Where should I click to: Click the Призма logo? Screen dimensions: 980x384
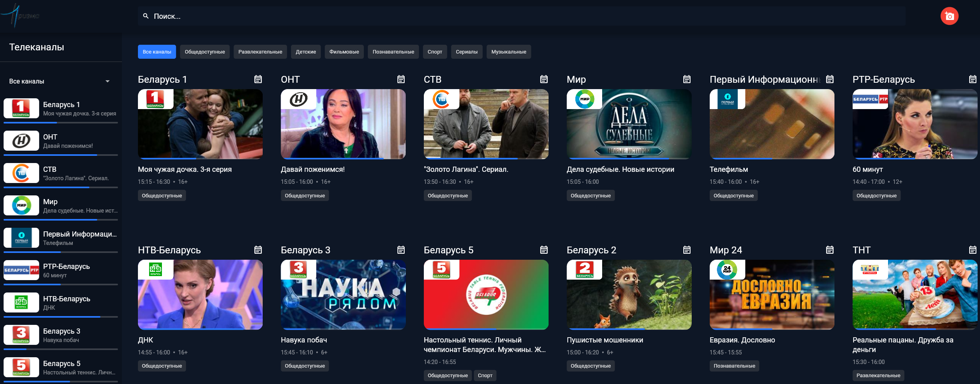click(x=20, y=16)
